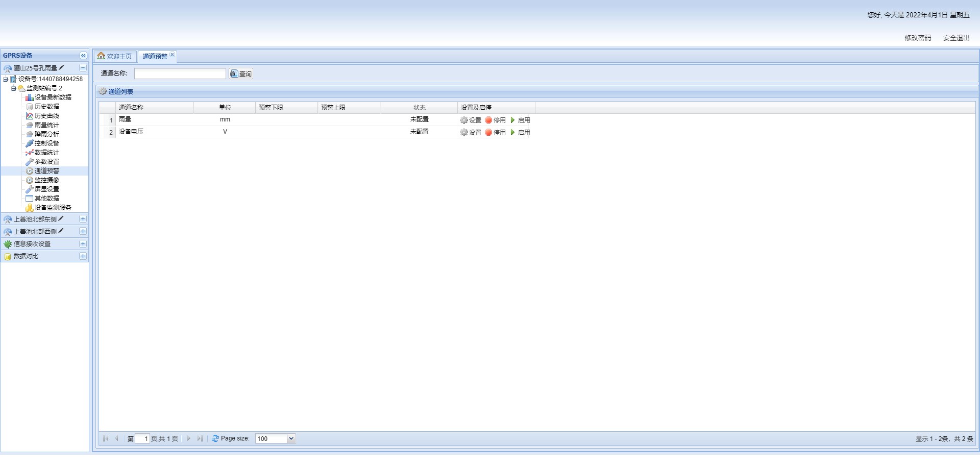Screen dimensions: 980x467
Task: Click 停用 for the 雨量 row
Action: pyautogui.click(x=495, y=120)
